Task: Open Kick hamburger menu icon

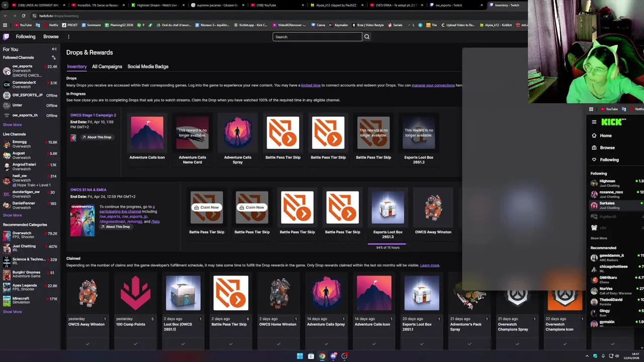Action: (594, 122)
